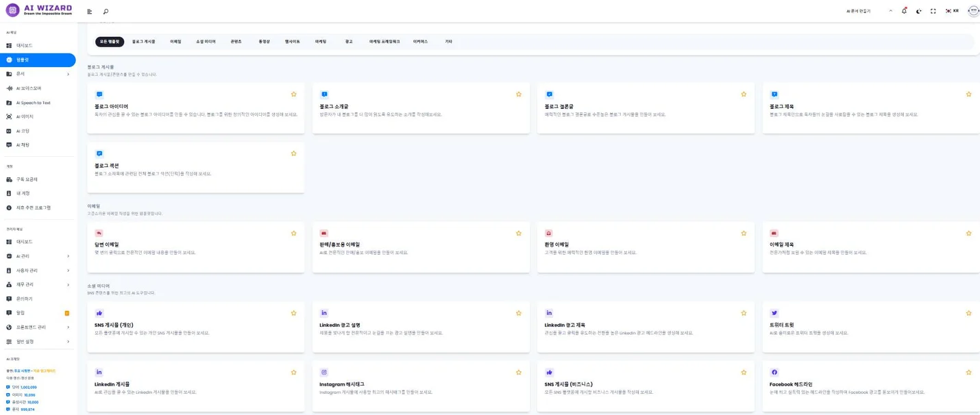Open AI 코딩 in the sidebar
Image resolution: width=980 pixels, height=415 pixels.
pos(38,131)
